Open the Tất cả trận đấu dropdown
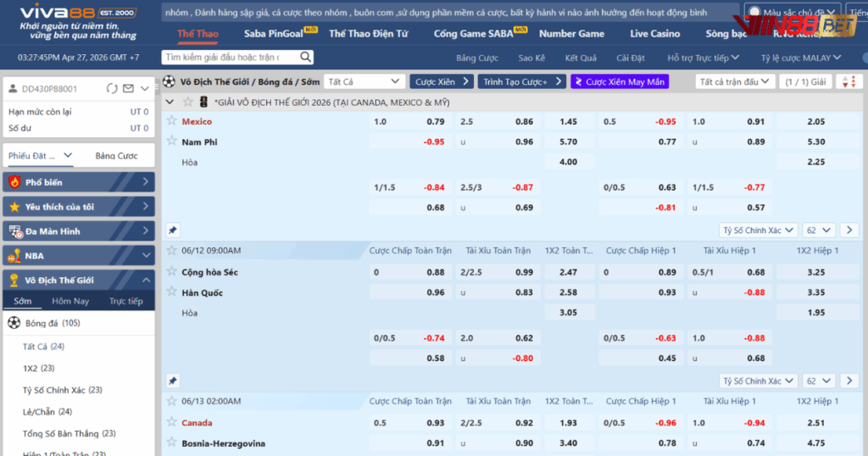Image resolution: width=868 pixels, height=456 pixels. tap(735, 81)
